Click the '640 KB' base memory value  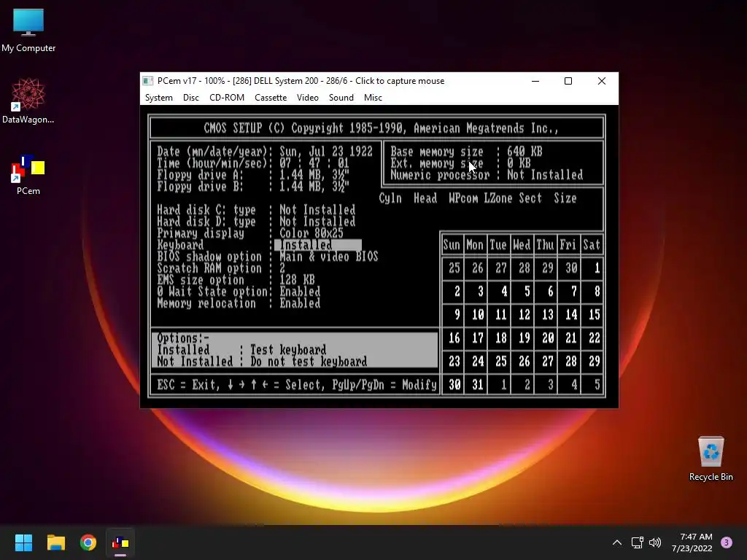point(525,152)
